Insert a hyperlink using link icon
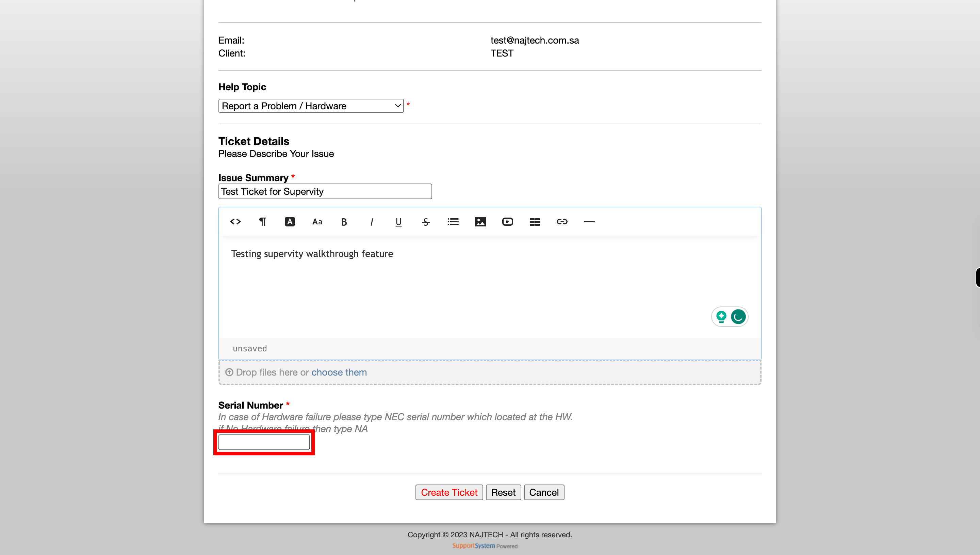 [x=562, y=222]
